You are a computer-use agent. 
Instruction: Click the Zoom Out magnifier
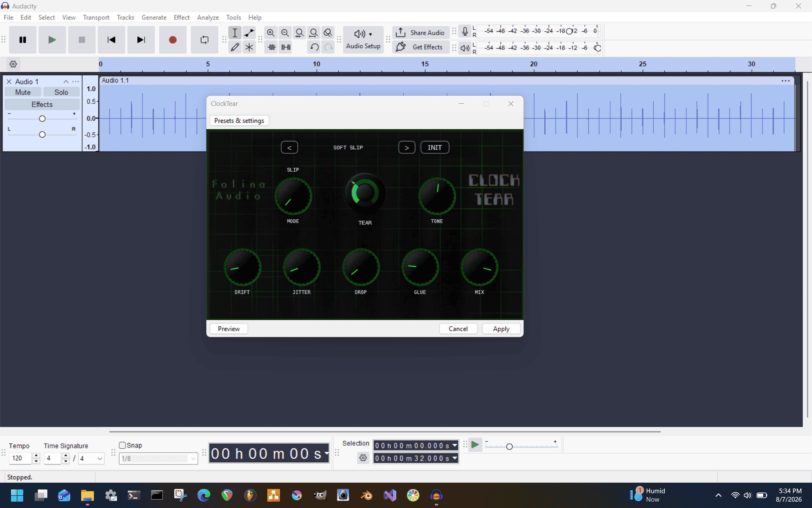(285, 33)
